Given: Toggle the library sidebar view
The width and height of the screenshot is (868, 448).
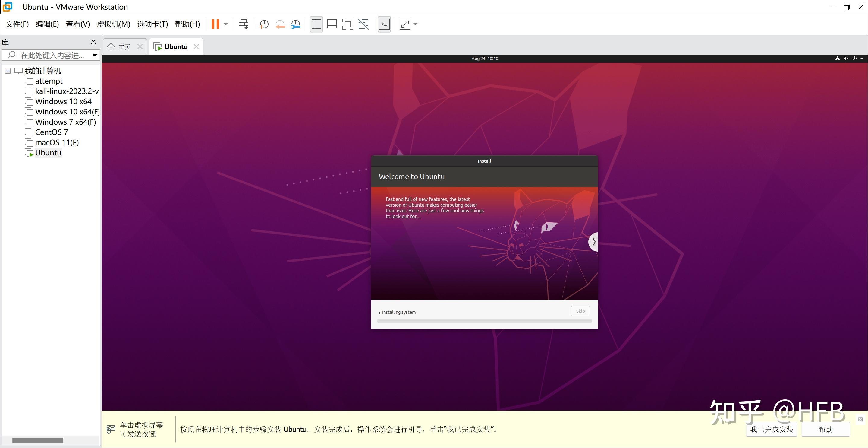Looking at the screenshot, I should coord(316,24).
